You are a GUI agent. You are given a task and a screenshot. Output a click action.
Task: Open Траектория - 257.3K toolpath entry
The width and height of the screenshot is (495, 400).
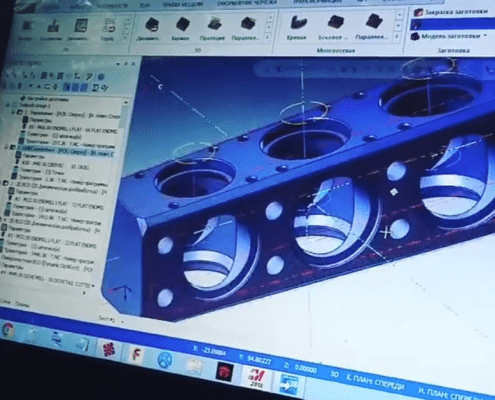click(x=67, y=143)
